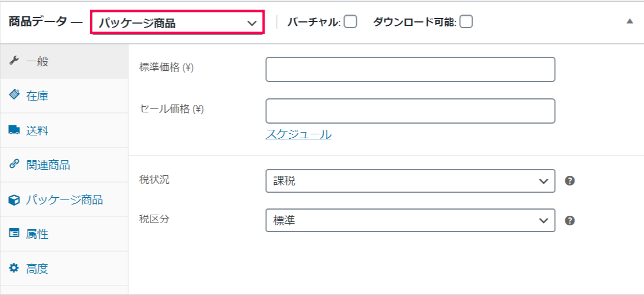Click the list icon beside 属性
Image resolution: width=644 pixels, height=295 pixels.
[x=14, y=233]
